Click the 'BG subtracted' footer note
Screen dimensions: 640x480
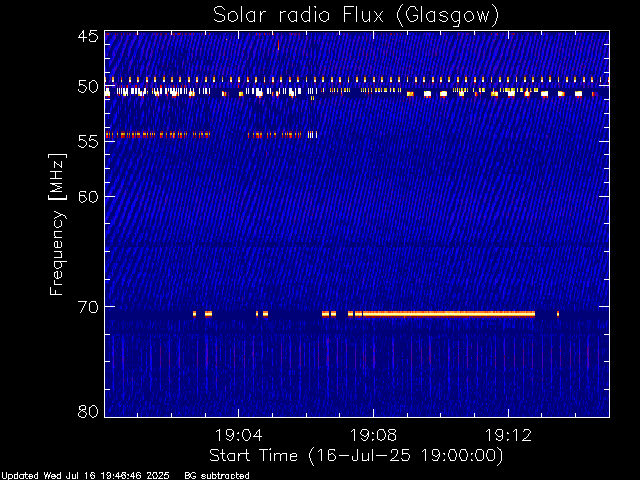pyautogui.click(x=217, y=476)
